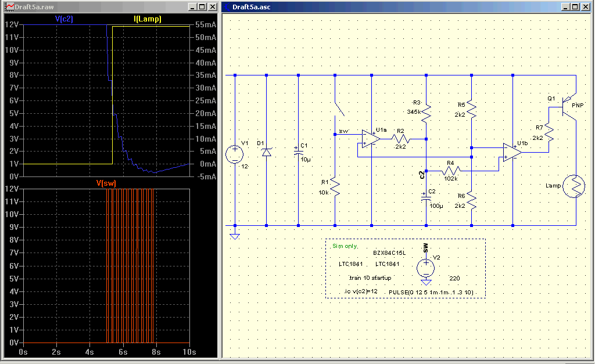
Task: Close the Draft5a.asc window
Action: [586, 7]
